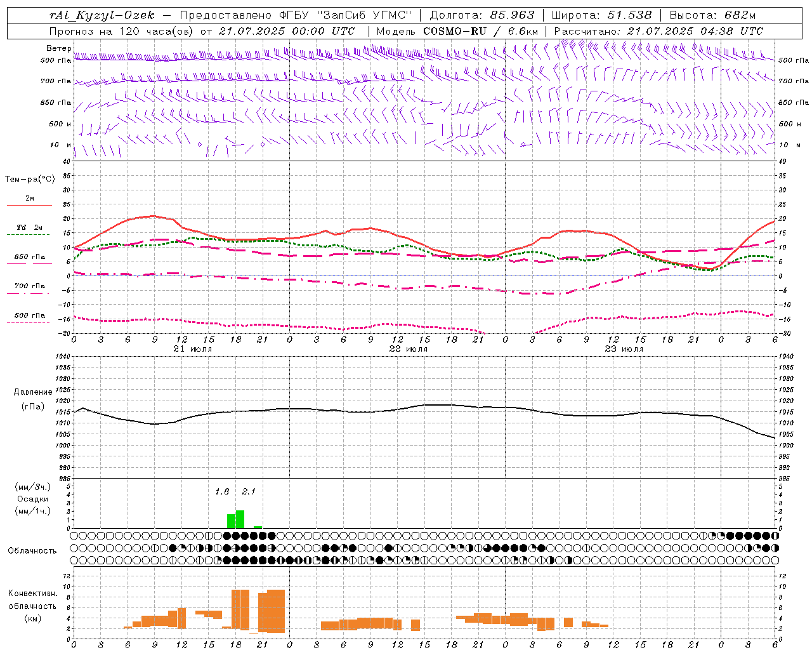Click the date label "21 июля"
Viewport: 812px width, 650px height.
193,349
